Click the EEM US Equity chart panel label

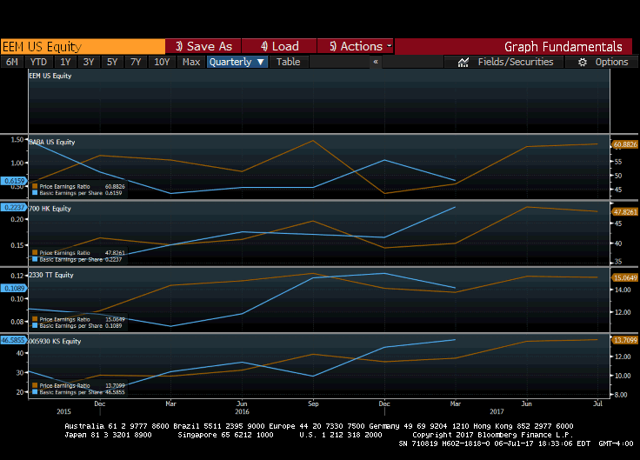pos(50,76)
